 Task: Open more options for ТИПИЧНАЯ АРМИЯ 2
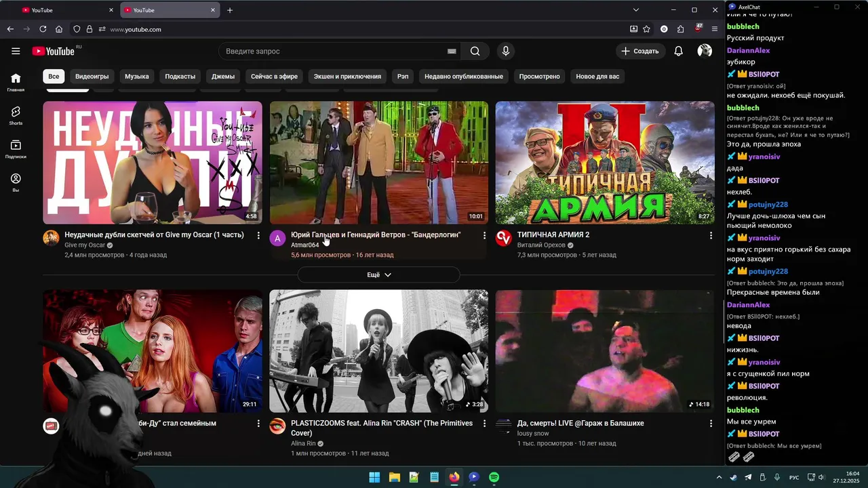click(711, 235)
